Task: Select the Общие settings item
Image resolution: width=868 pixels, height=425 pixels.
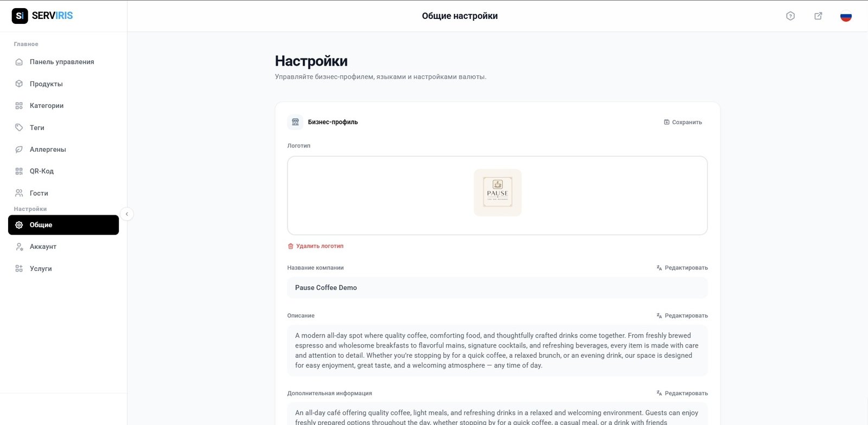Action: (63, 225)
